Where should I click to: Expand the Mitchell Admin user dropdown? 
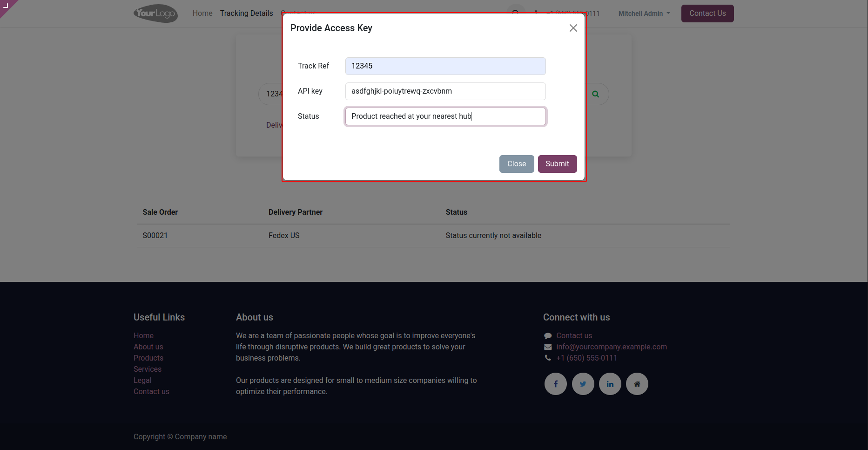(x=644, y=14)
